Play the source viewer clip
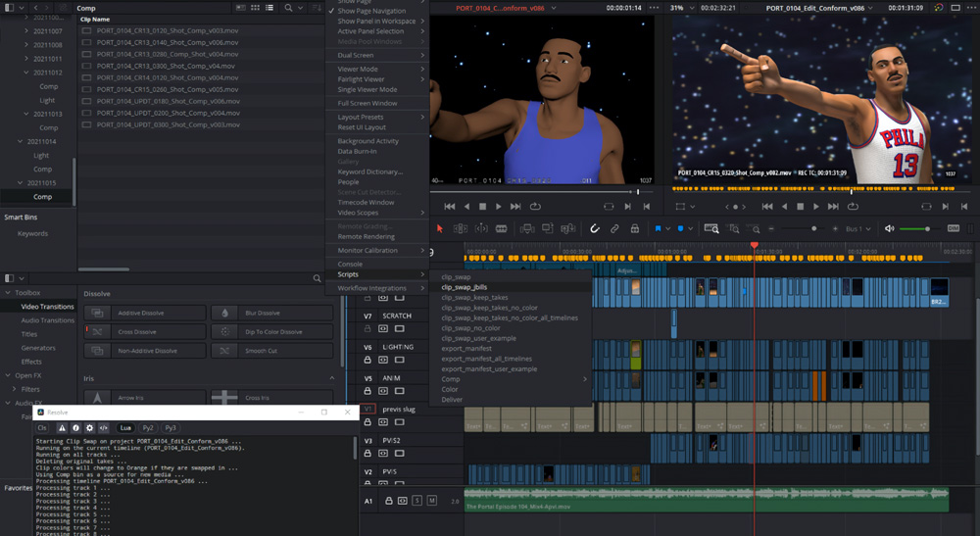 498,206
